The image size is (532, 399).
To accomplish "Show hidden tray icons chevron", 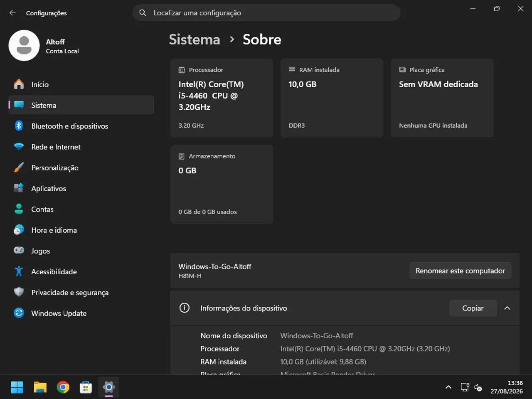I will [x=448, y=387].
